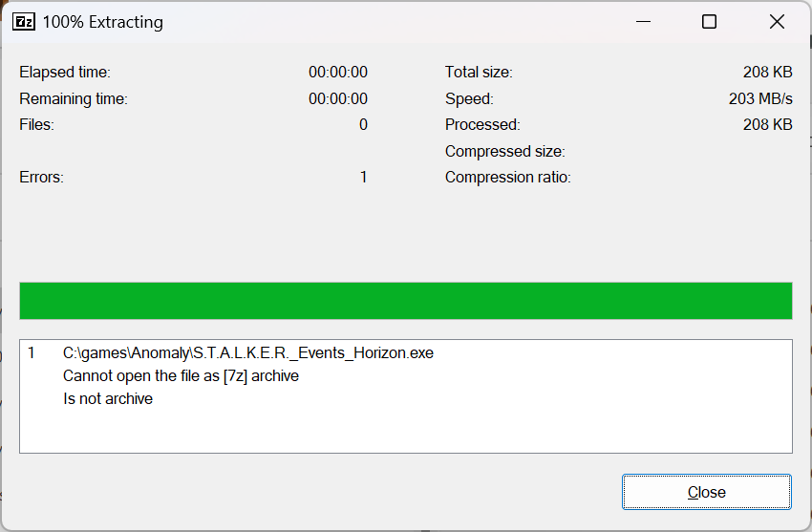Click the 'Cannot open the file as [7z] archive' message
Viewport: 812px width, 532px height.
pyautogui.click(x=181, y=375)
